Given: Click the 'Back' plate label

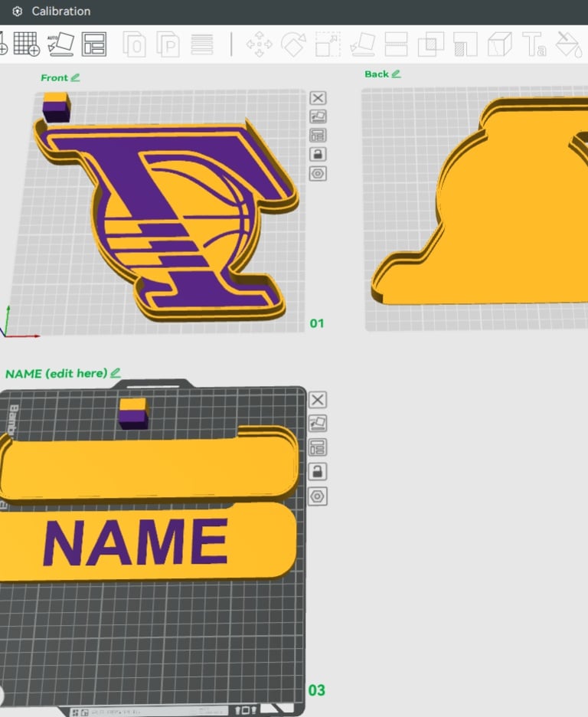Looking at the screenshot, I should pyautogui.click(x=377, y=74).
